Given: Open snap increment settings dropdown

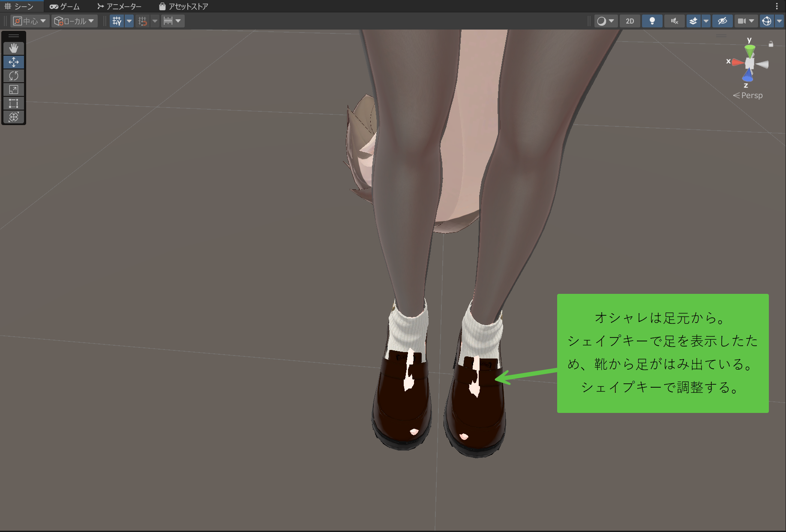Looking at the screenshot, I should 173,21.
